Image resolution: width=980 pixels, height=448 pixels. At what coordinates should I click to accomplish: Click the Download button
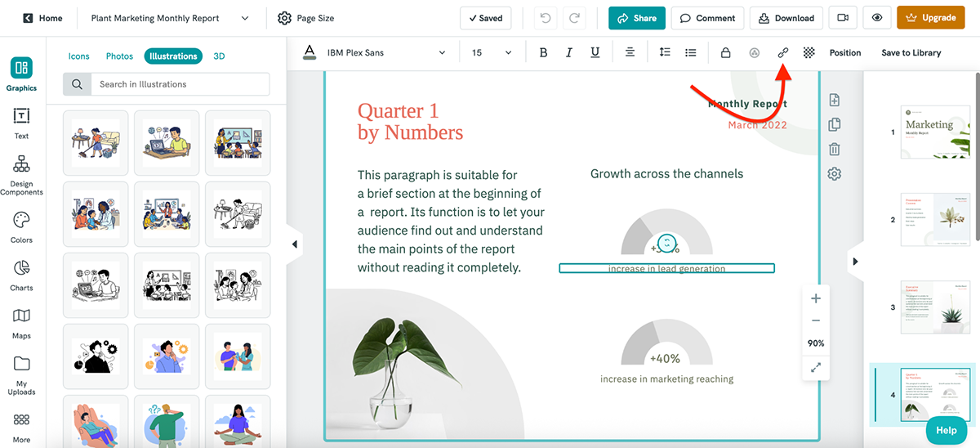click(786, 18)
